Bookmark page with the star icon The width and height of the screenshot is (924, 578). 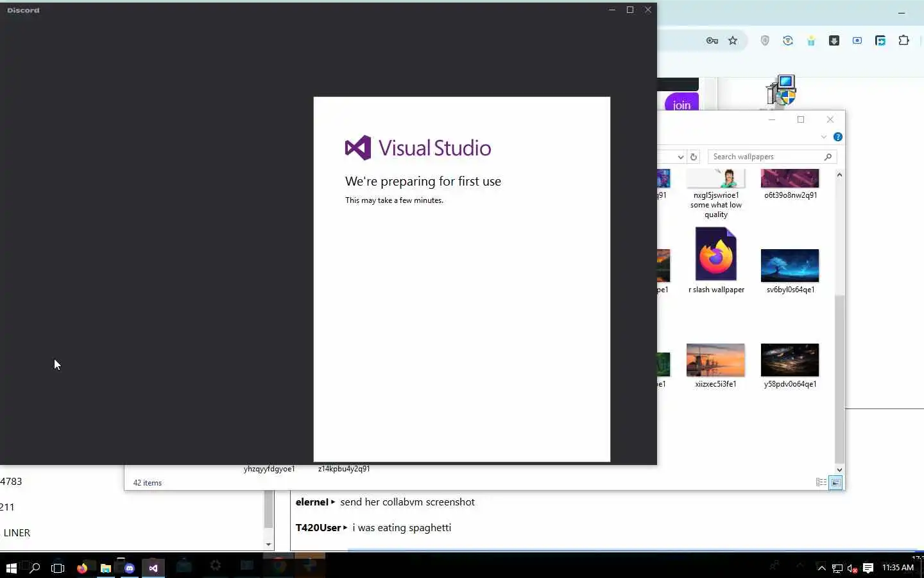pyautogui.click(x=733, y=40)
